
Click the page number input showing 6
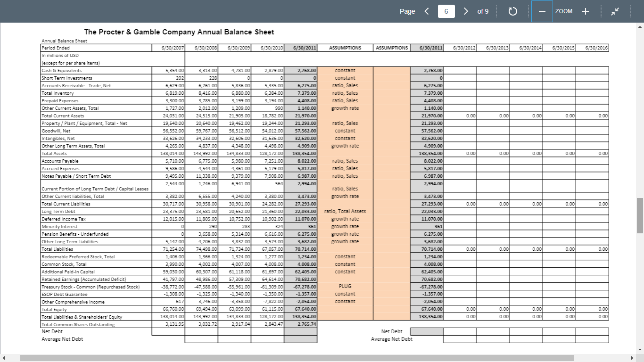[x=446, y=10]
